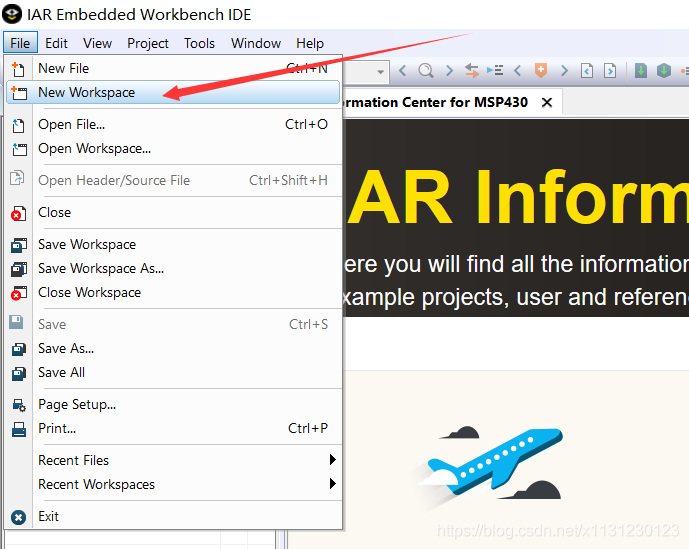
Task: Click the New File icon
Action: [x=18, y=69]
